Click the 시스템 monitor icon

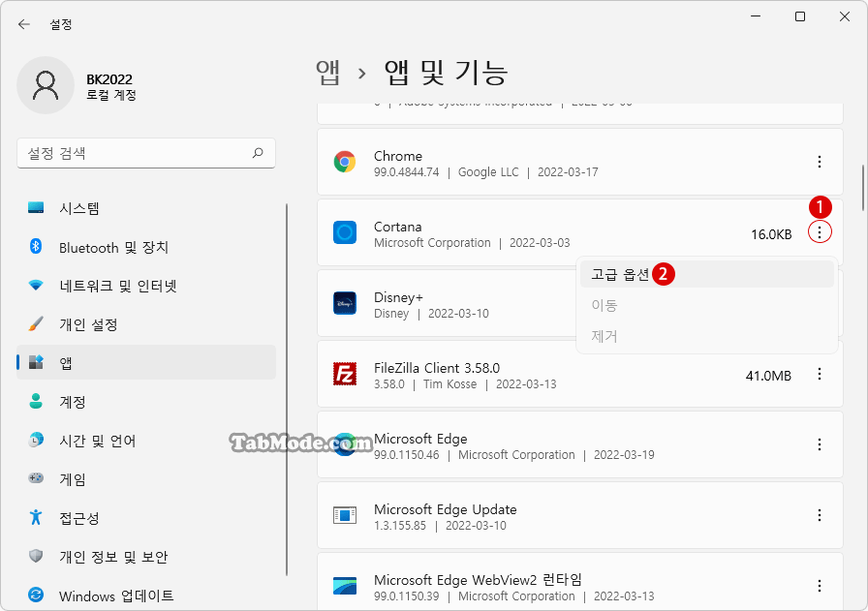pos(36,207)
